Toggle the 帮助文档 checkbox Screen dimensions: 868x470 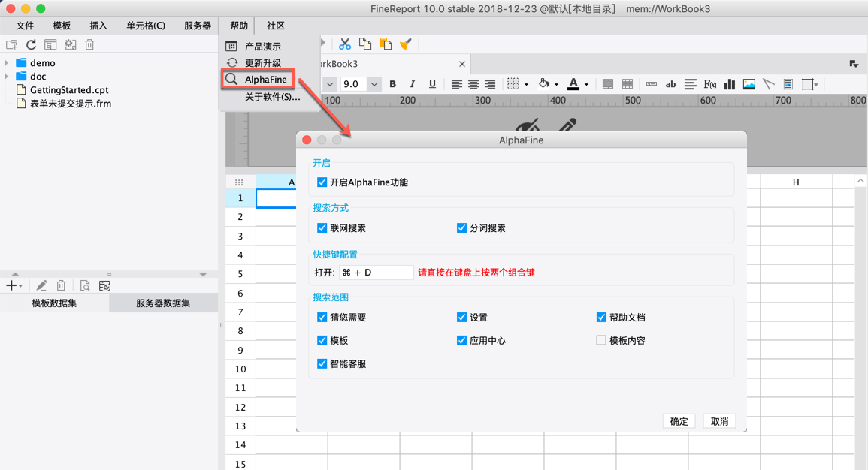(x=601, y=317)
